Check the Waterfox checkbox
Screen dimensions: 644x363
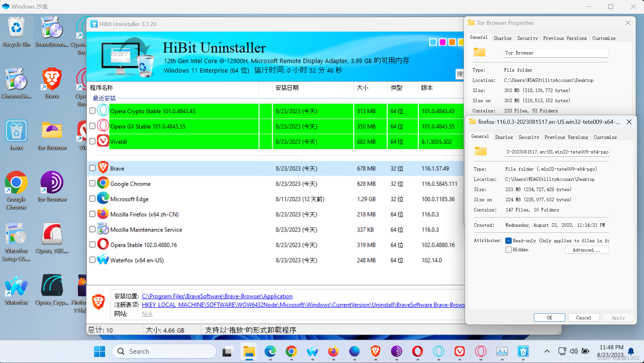[92, 260]
